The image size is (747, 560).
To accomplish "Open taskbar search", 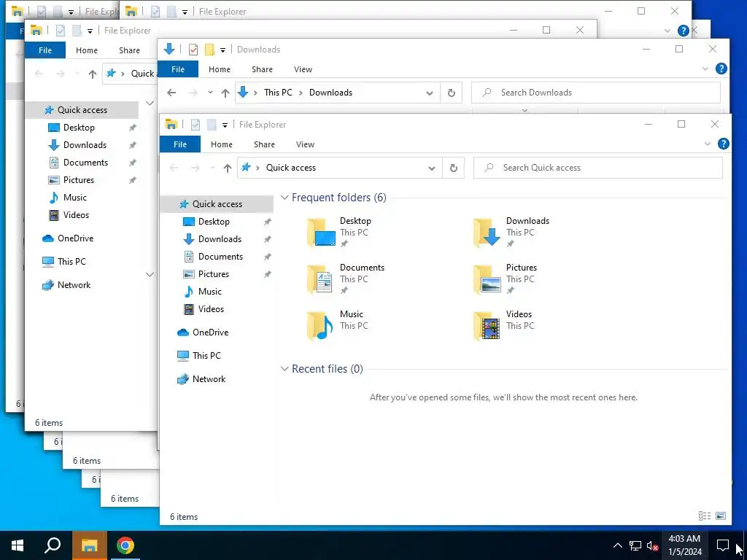I will [53, 545].
